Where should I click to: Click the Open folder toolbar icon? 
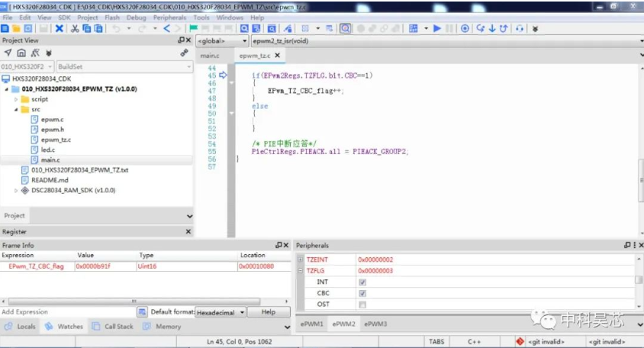[x=17, y=28]
